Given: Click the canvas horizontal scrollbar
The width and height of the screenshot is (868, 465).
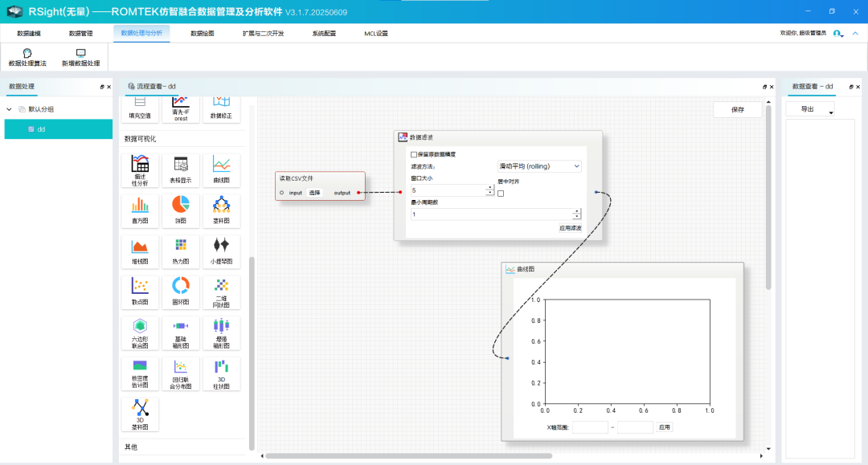Looking at the screenshot, I should (x=408, y=456).
